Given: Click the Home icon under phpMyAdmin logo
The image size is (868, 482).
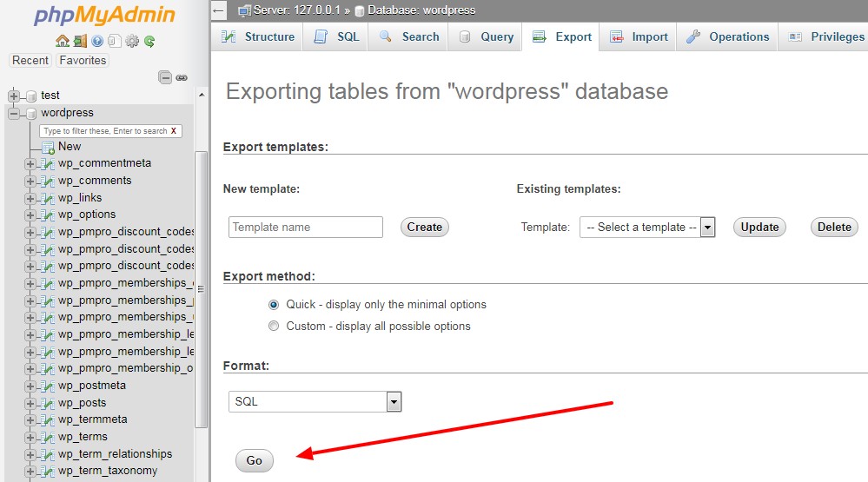Looking at the screenshot, I should 63,41.
